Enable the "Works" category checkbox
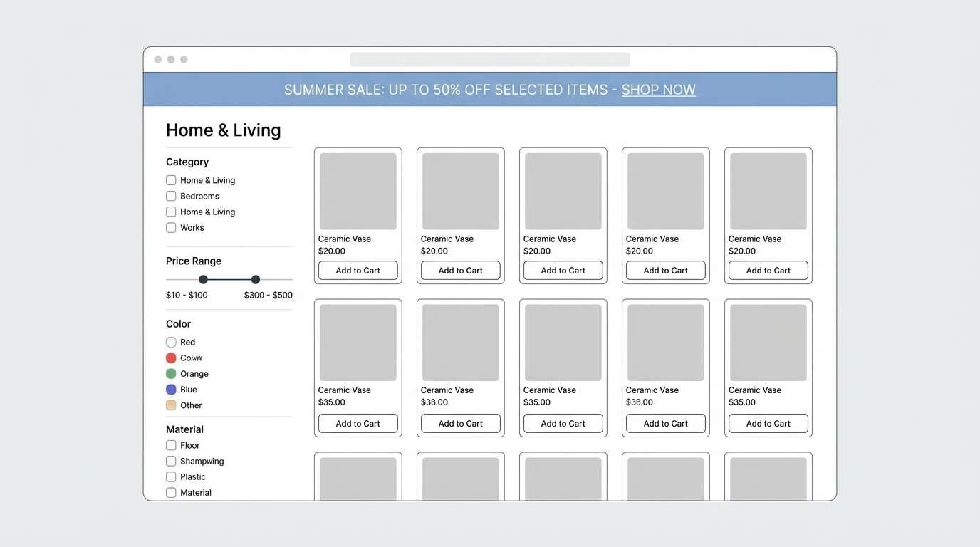Image resolution: width=980 pixels, height=547 pixels. tap(170, 226)
